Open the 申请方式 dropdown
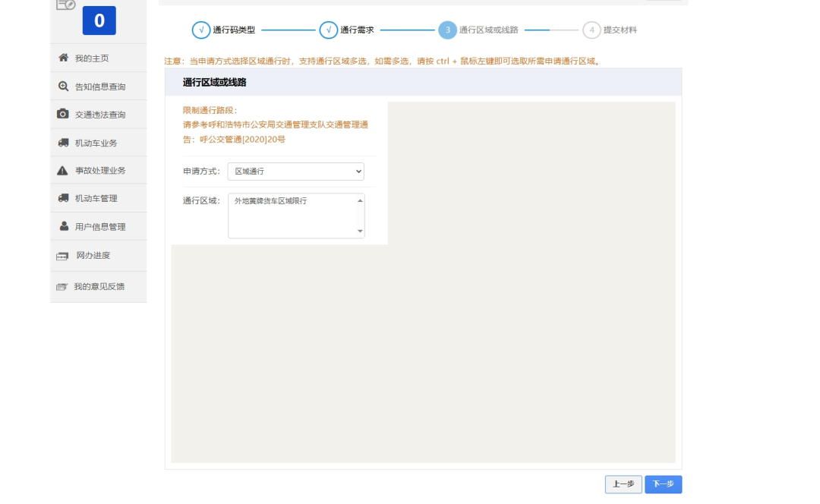The image size is (820, 504). pyautogui.click(x=295, y=172)
